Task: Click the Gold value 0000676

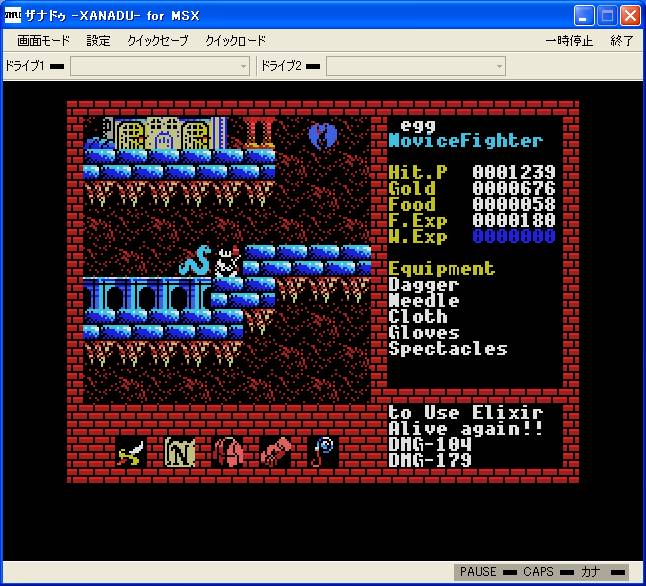Action: [x=514, y=188]
